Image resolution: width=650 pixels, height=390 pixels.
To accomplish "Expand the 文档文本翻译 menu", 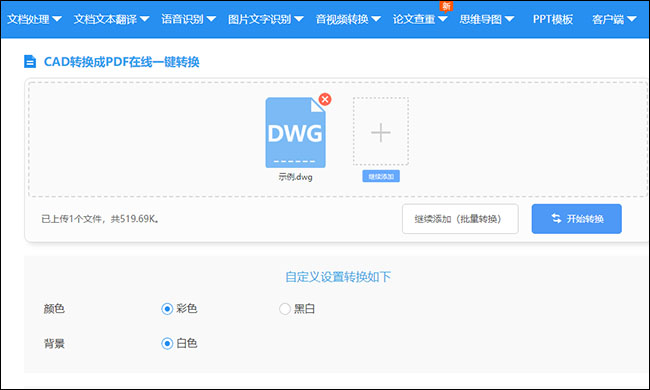I will click(x=112, y=19).
